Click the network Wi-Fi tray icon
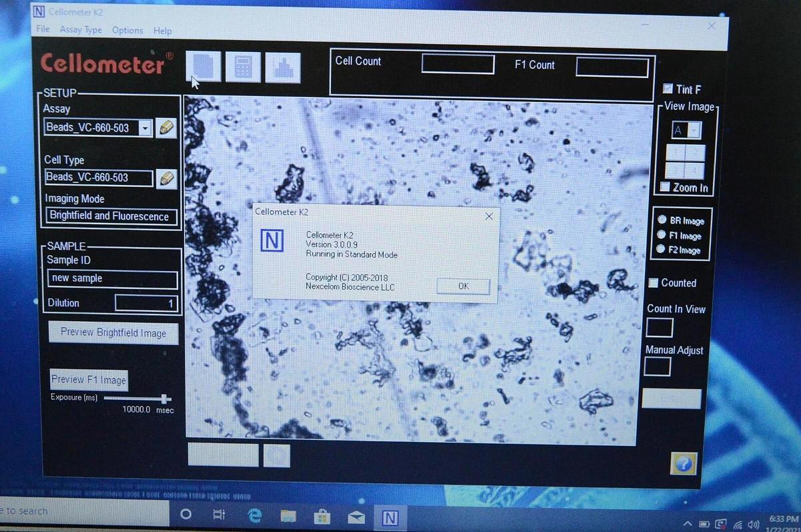Viewport: 801px width, 532px height. (x=738, y=524)
